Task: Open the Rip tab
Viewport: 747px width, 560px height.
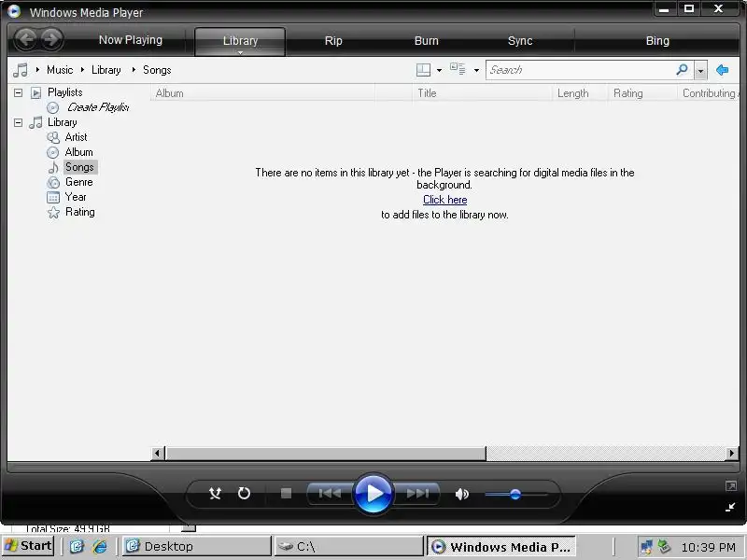Action: 333,41
